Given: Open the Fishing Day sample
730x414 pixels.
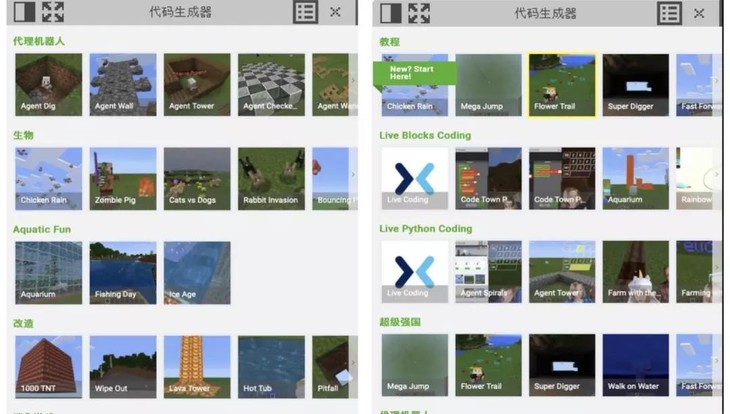Looking at the screenshot, I should click(123, 273).
